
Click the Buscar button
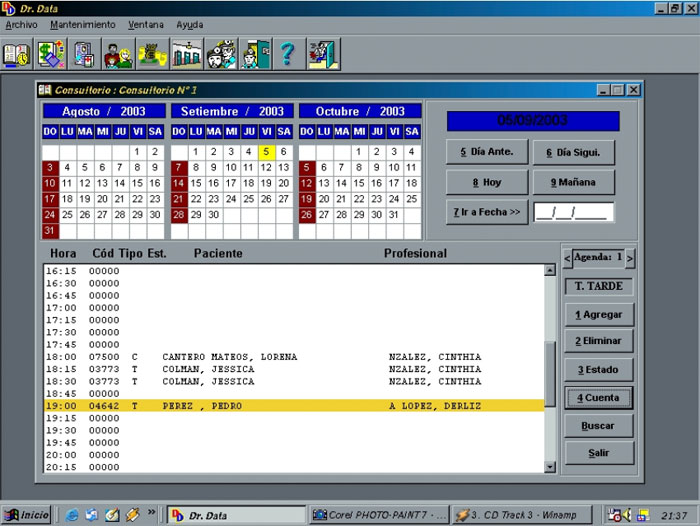point(599,426)
